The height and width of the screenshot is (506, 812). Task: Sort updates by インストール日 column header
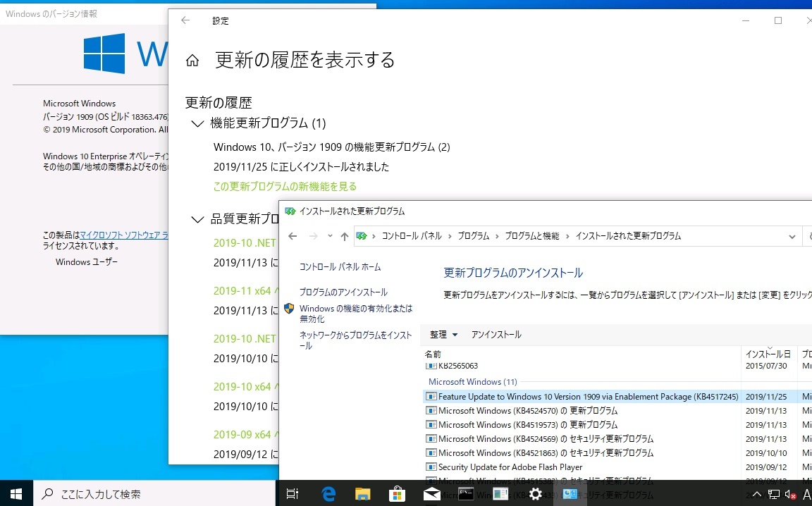769,354
